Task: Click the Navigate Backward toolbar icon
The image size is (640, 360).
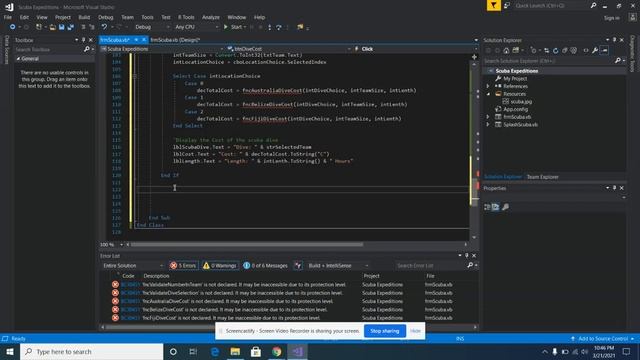Action: click(x=13, y=27)
